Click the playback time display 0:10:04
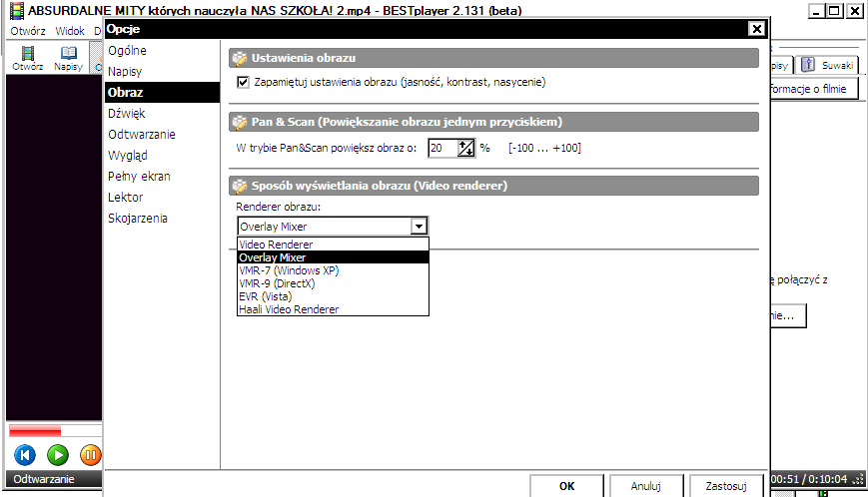868x497 pixels. tap(828, 479)
